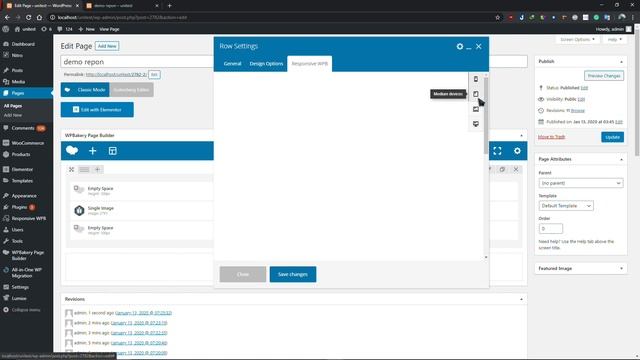
Task: Bookmark the page with the star icon
Action: [498, 18]
